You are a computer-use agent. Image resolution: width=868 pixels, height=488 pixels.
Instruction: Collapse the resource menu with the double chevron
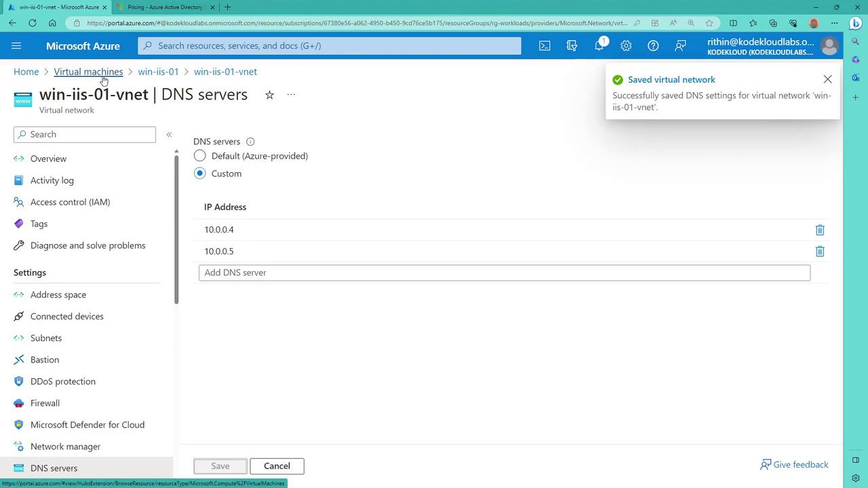[169, 134]
